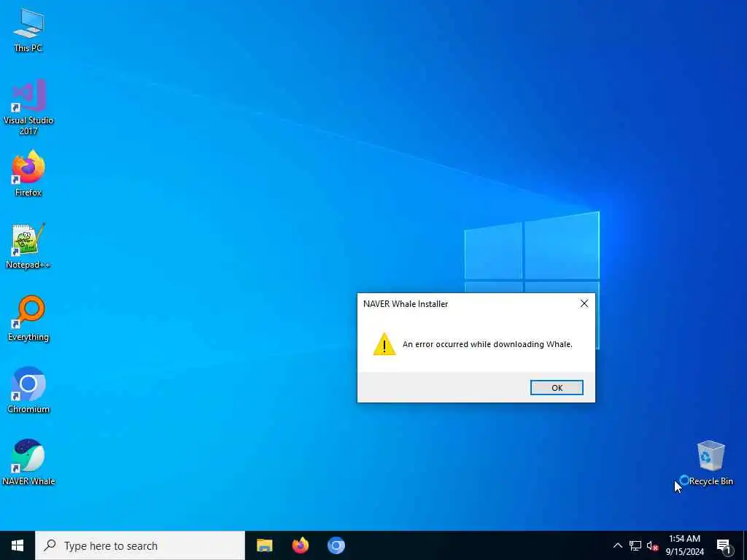
Task: Click OK in the NAVER Whale Installer dialog
Action: click(557, 388)
